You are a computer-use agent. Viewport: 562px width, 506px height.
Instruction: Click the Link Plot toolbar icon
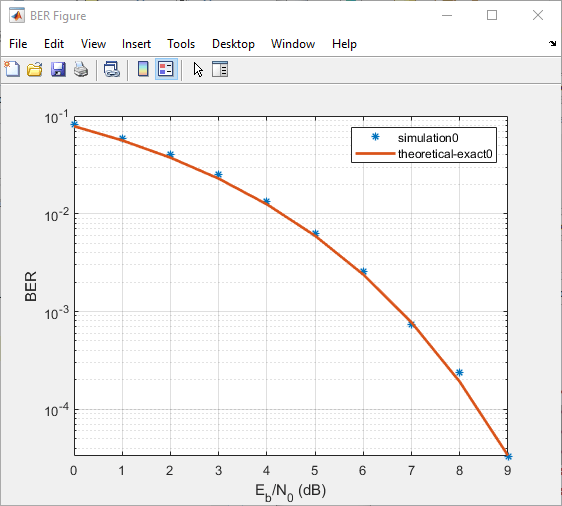click(112, 69)
